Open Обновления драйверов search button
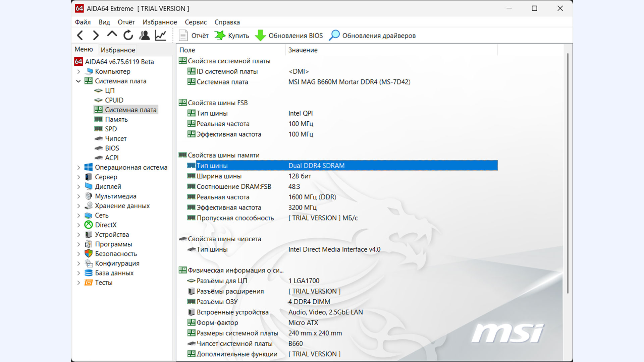Image resolution: width=644 pixels, height=362 pixels. (x=372, y=36)
